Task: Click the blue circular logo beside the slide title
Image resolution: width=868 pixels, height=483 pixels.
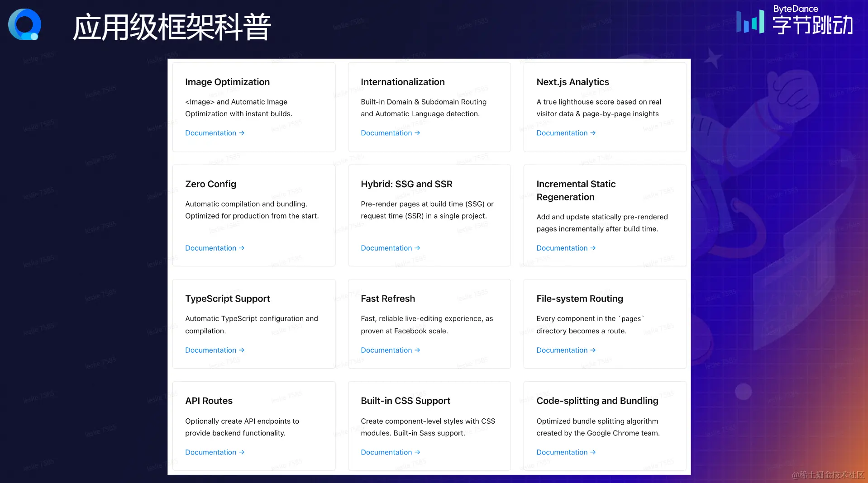Action: (x=25, y=24)
